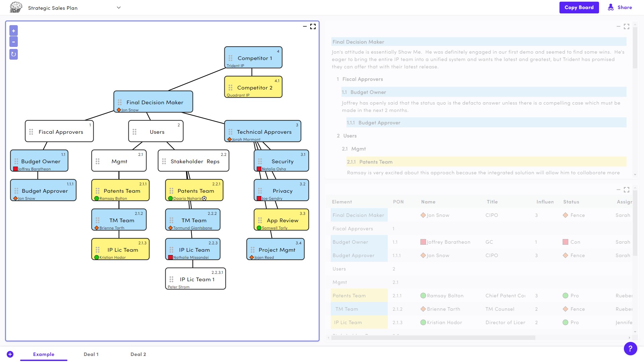
Task: Switch to the Deal 1 tab
Action: pyautogui.click(x=91, y=354)
